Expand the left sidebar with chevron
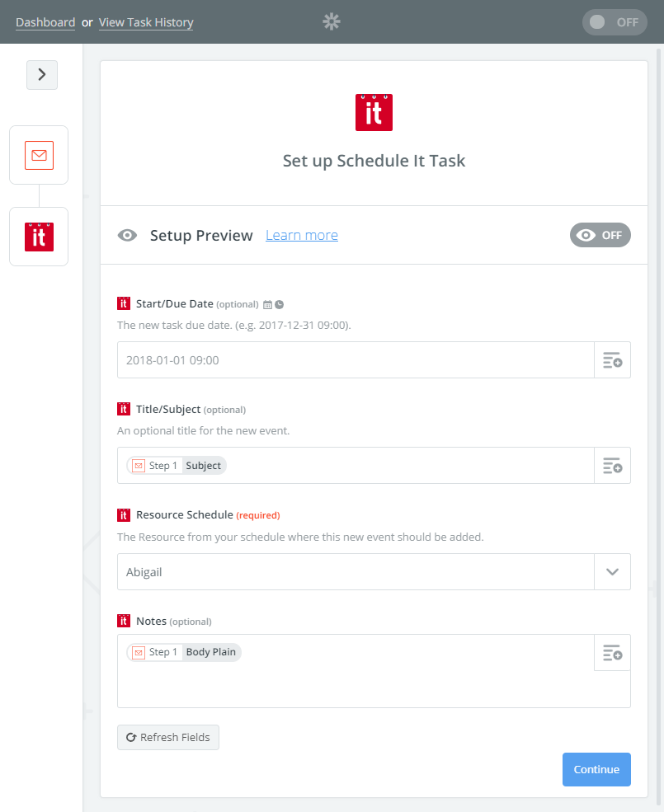The height and width of the screenshot is (812, 664). pyautogui.click(x=42, y=74)
